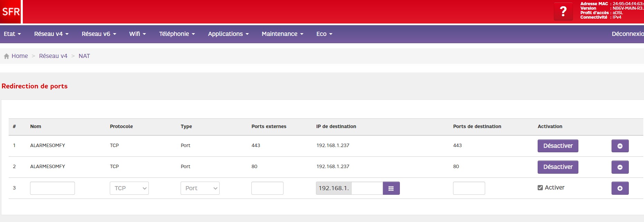Click the Ports de destination input box

click(x=469, y=188)
